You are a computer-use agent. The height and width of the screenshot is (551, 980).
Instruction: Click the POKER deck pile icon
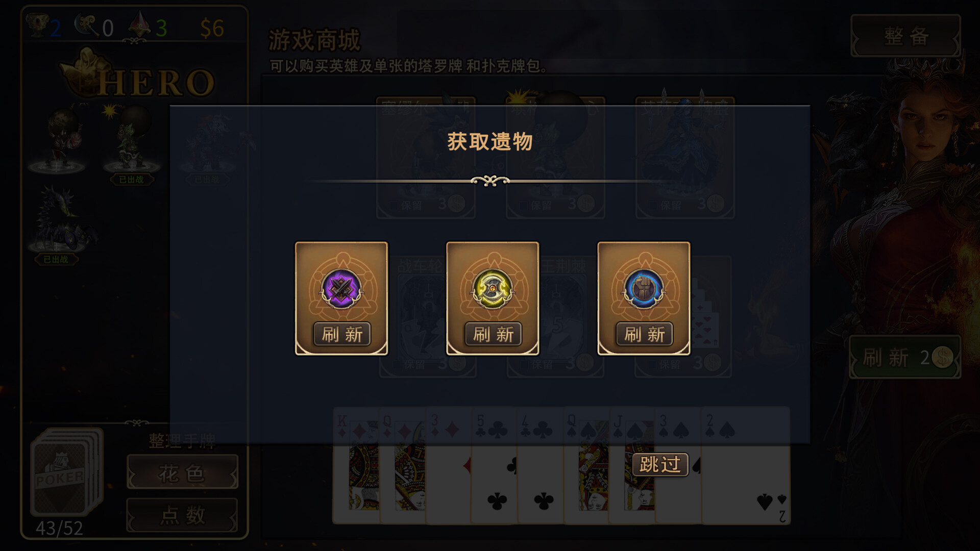pos(66,472)
